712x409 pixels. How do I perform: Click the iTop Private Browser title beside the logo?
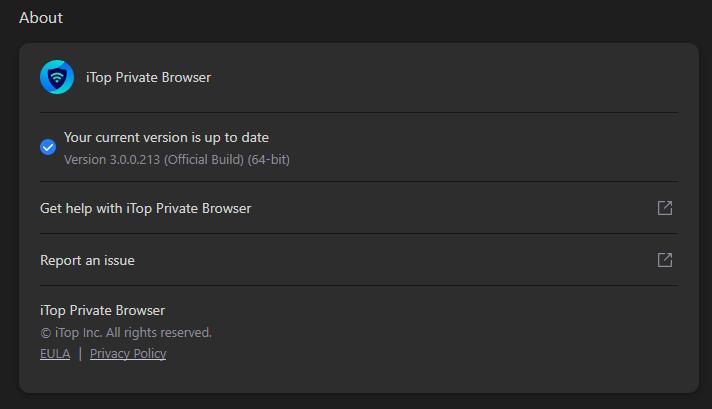pyautogui.click(x=148, y=78)
